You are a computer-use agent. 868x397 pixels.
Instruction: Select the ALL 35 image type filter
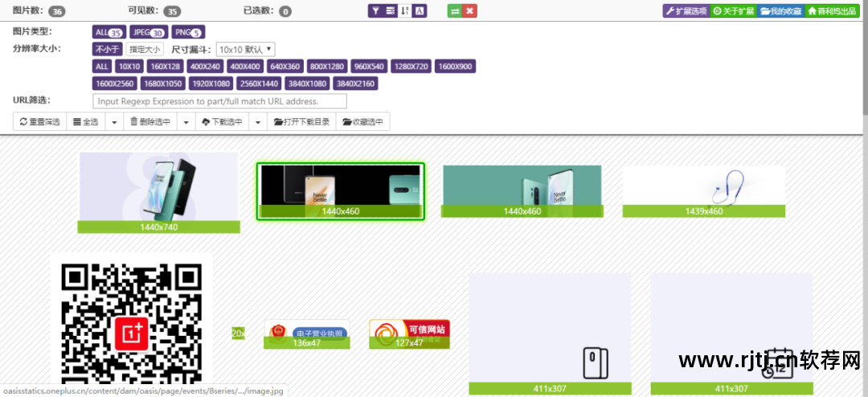109,32
